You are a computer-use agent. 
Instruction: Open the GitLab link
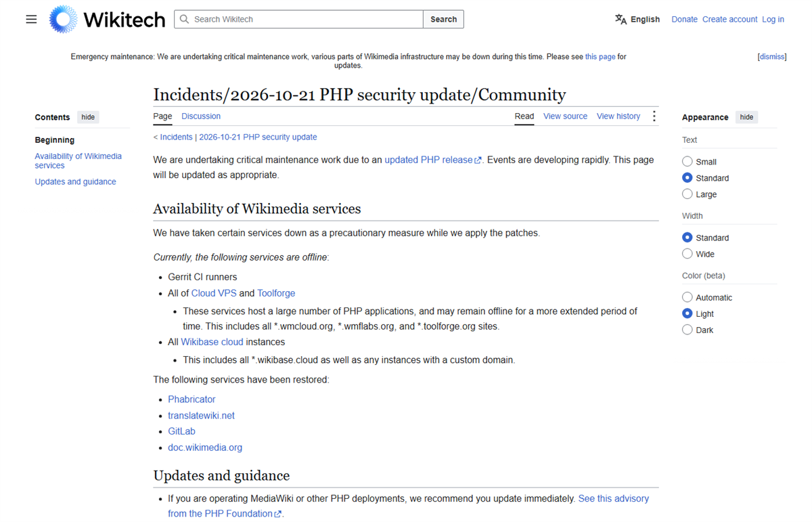point(181,431)
